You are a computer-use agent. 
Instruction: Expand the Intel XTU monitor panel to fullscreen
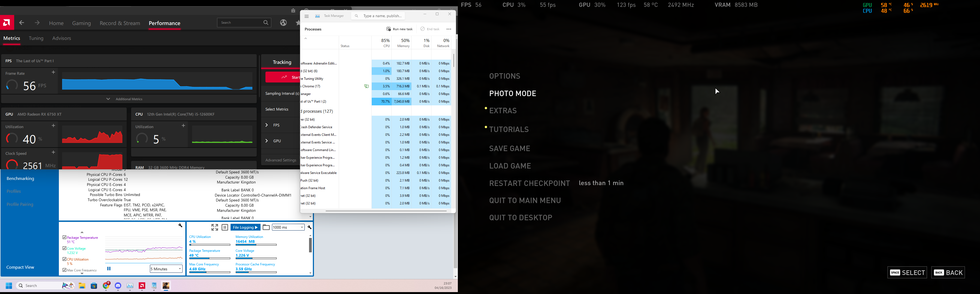point(214,228)
